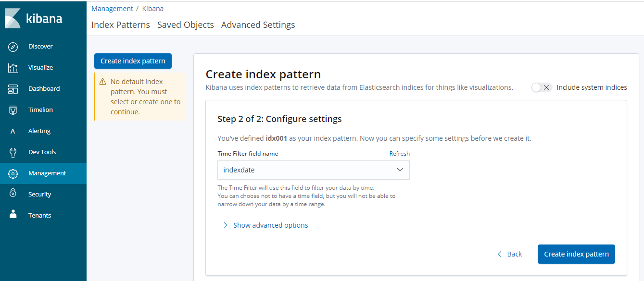Viewport: 644px width, 281px height.
Task: Click the 'Create index pattern' page heading
Action: pyautogui.click(x=263, y=74)
